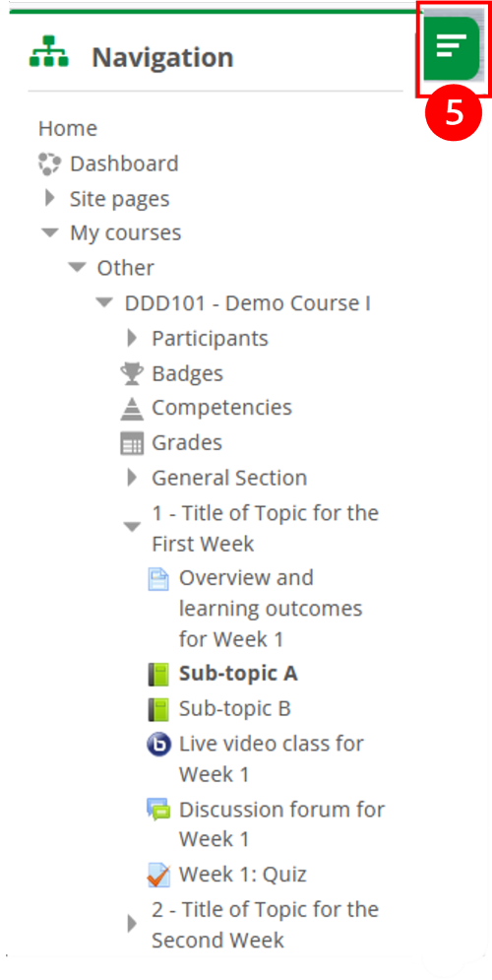Expand the Participants arrow
Viewport: 492px width, 980px height.
[x=132, y=338]
